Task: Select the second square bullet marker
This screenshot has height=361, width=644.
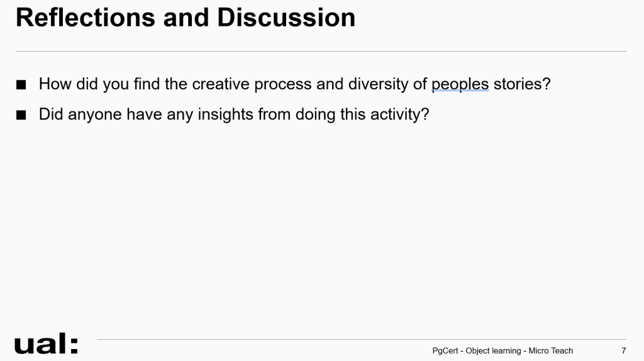Action: 21,115
